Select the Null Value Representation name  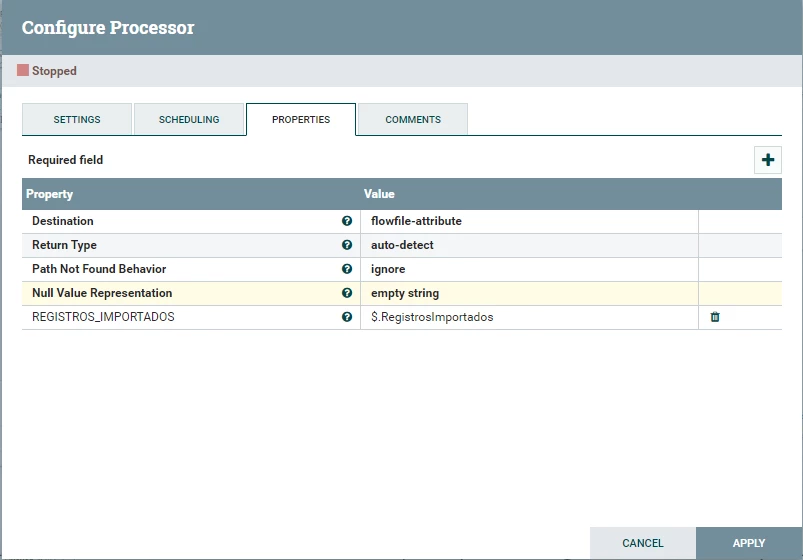click(102, 293)
